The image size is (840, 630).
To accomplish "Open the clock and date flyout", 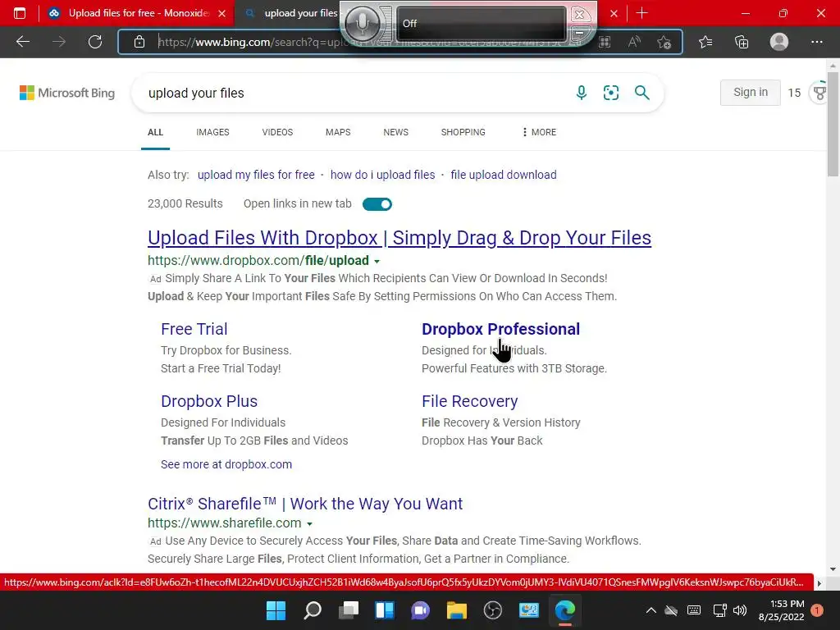I will [x=781, y=610].
